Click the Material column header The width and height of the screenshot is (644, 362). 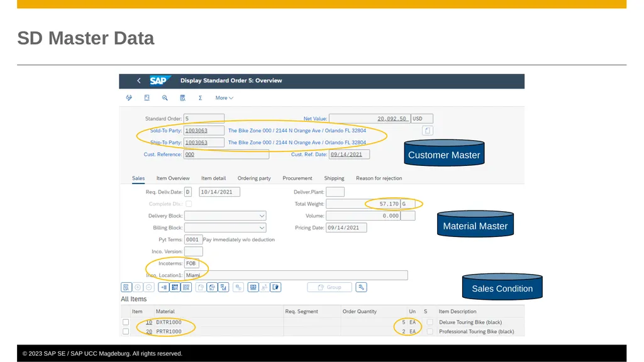click(165, 312)
